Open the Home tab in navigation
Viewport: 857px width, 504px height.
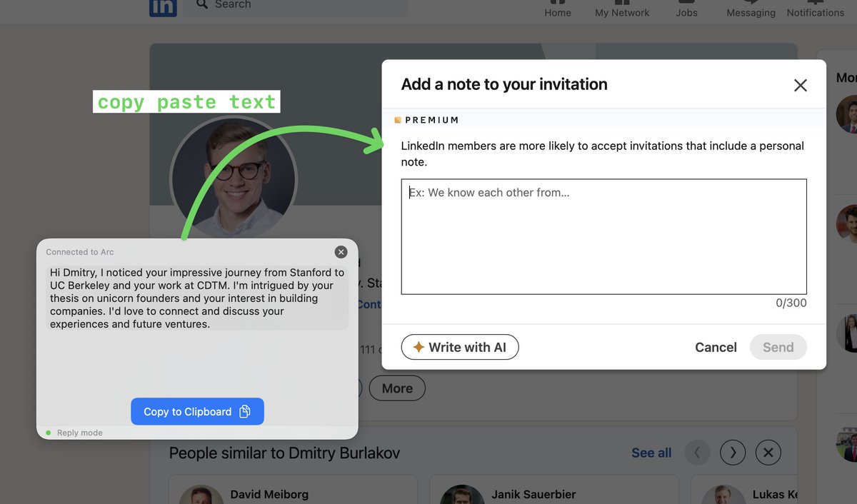(558, 10)
